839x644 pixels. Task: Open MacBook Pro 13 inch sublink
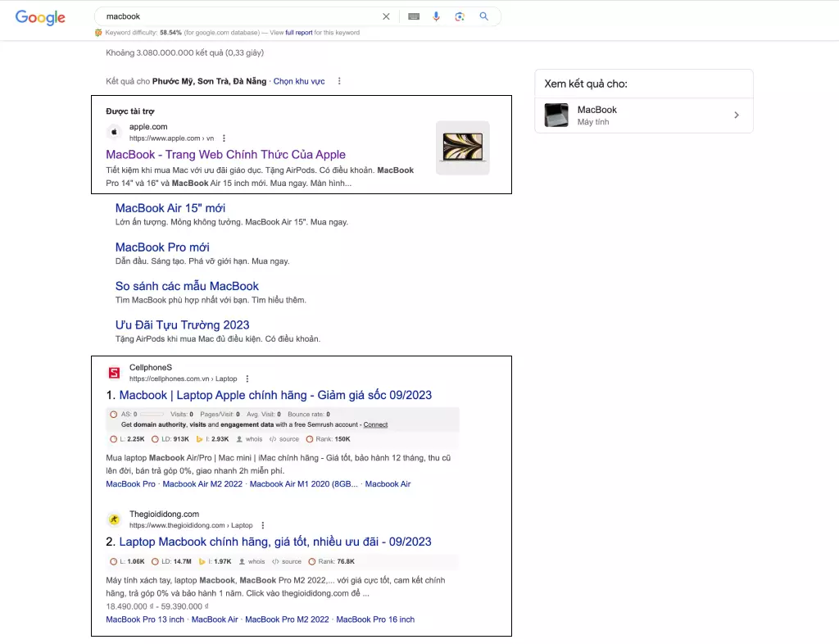145,619
